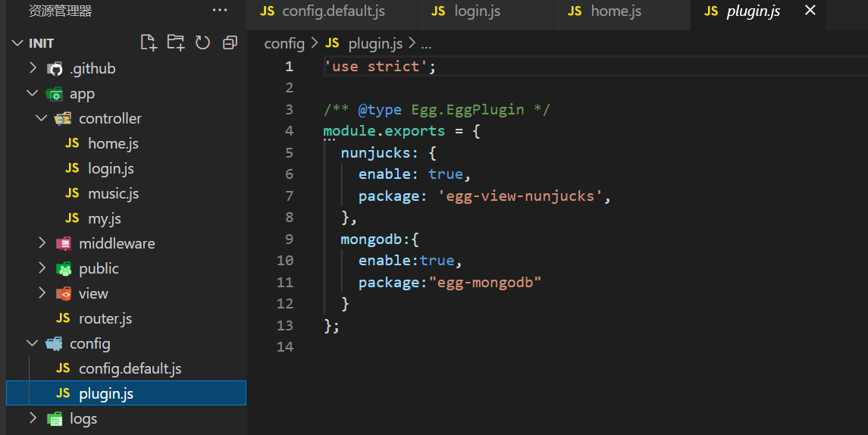The image size is (868, 435).
Task: Click the .github folder GitHub icon
Action: click(x=55, y=69)
